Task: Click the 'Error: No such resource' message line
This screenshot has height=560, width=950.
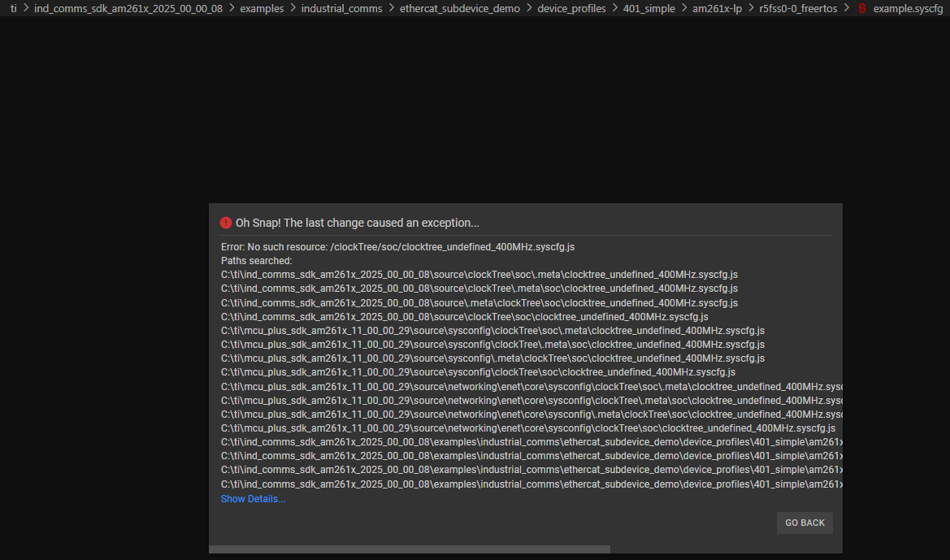Action: pyautogui.click(x=397, y=246)
